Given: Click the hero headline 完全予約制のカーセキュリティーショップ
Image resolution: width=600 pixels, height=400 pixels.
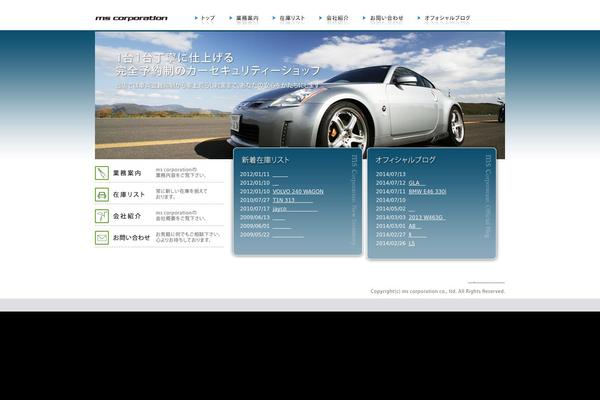Looking at the screenshot, I should (218, 70).
